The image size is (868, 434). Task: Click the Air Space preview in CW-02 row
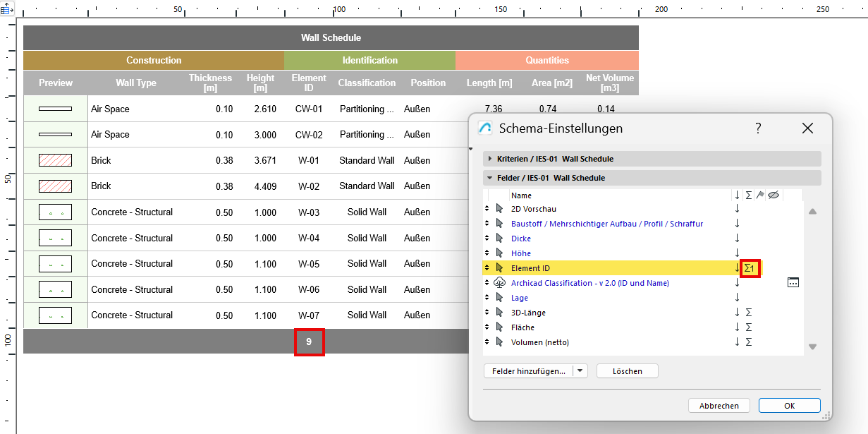tap(55, 134)
